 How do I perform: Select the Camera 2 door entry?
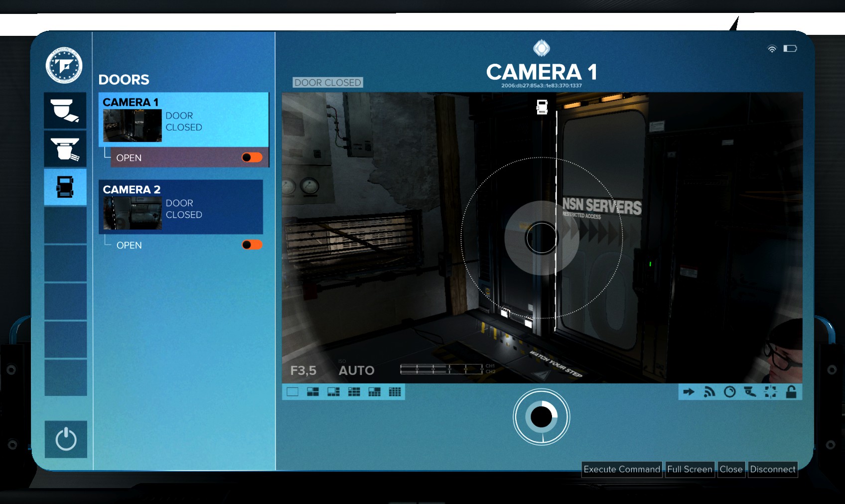point(180,207)
